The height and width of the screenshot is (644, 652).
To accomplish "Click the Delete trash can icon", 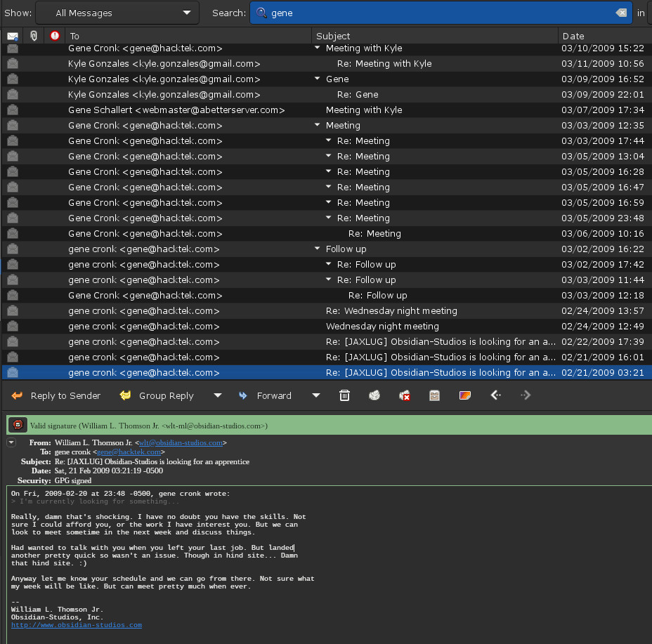I will coord(344,395).
